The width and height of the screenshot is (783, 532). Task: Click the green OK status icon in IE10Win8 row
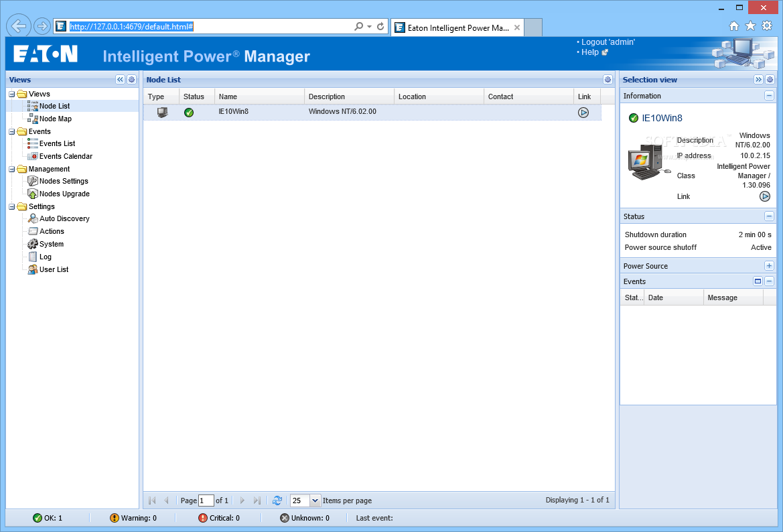[189, 113]
